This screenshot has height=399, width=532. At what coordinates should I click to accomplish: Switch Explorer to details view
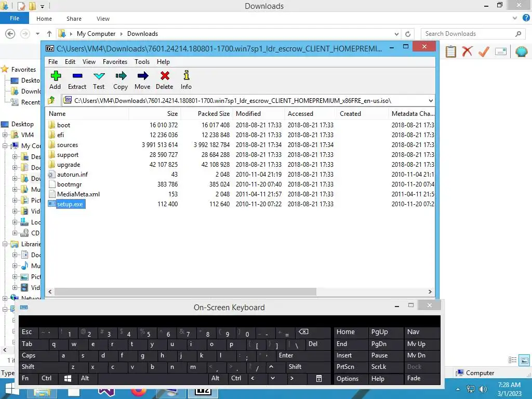pyautogui.click(x=512, y=361)
